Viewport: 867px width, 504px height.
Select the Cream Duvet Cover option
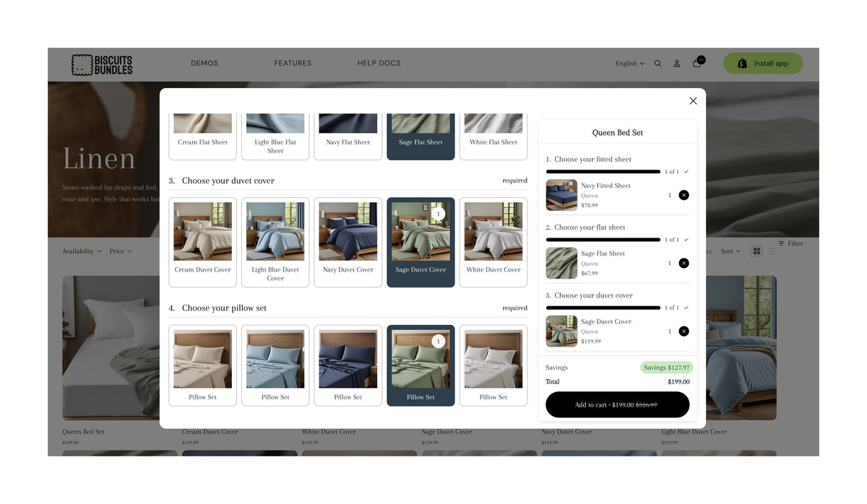coord(203,243)
